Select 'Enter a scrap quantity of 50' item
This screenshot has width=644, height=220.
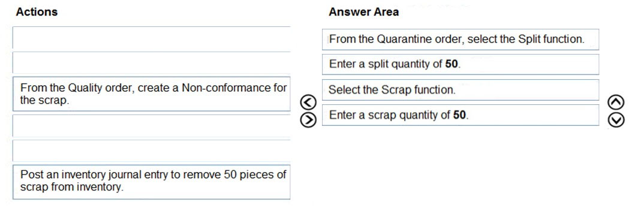point(461,115)
